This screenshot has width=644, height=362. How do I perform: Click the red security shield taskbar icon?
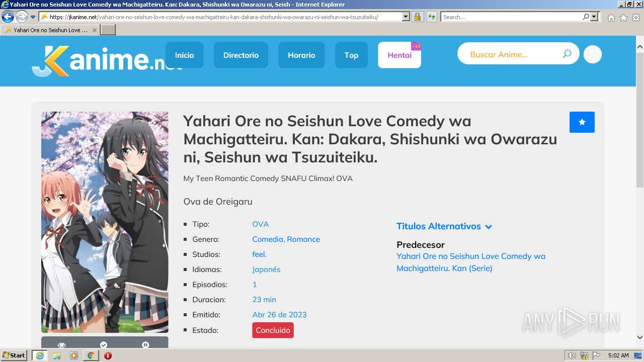108,355
